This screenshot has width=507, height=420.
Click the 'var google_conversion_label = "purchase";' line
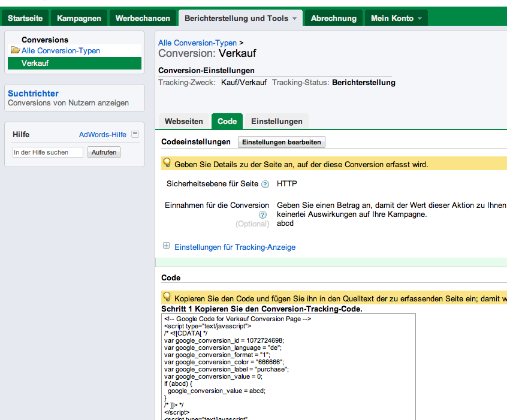[x=227, y=369]
